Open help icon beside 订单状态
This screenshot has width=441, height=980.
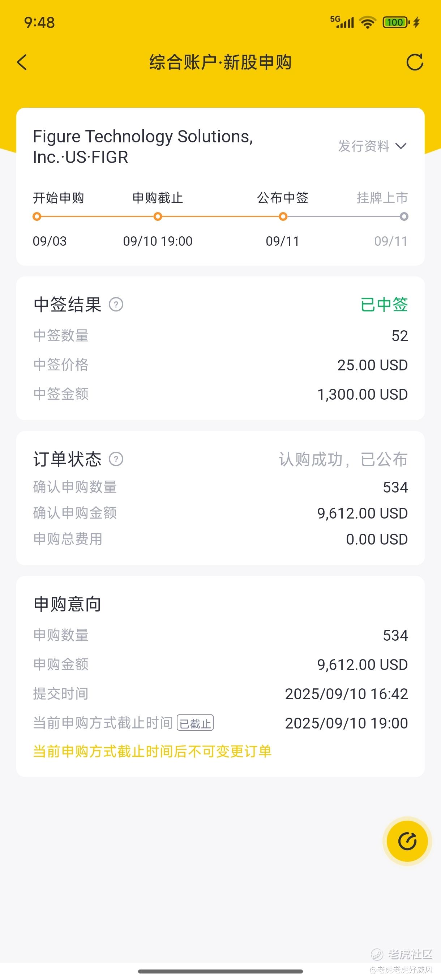[x=116, y=459]
